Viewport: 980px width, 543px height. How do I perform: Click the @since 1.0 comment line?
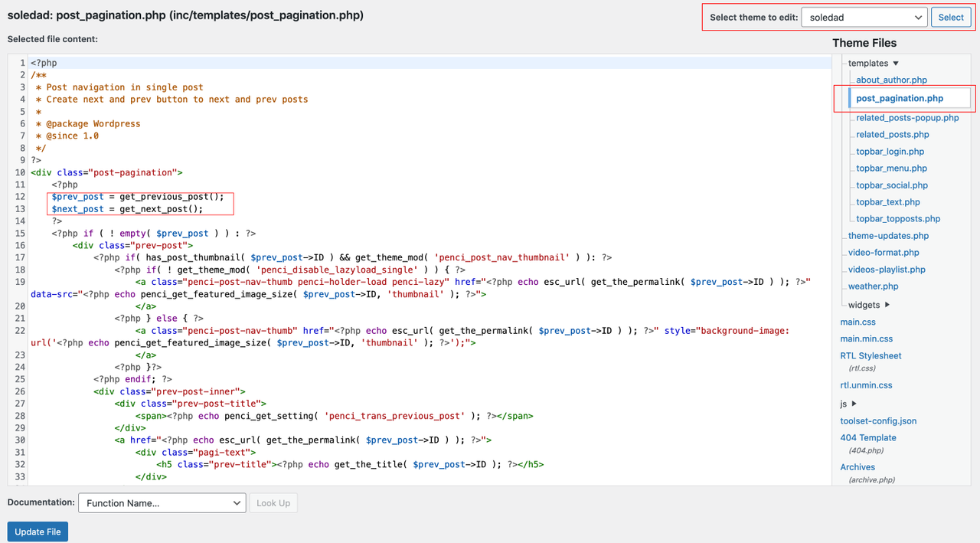[67, 136]
